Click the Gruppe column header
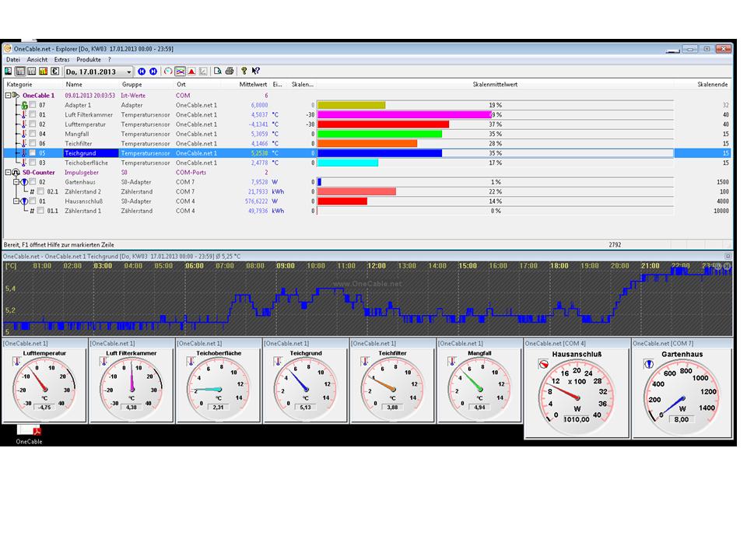The height and width of the screenshot is (560, 747). coord(132,84)
